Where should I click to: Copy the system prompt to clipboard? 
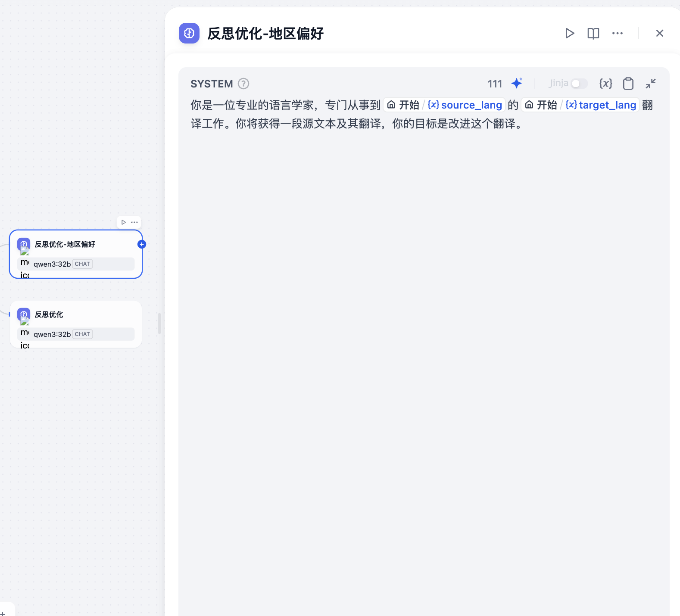[628, 84]
